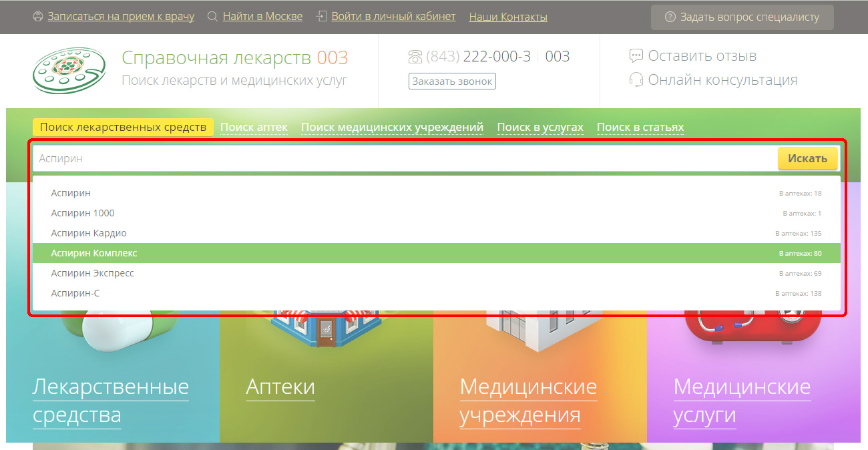This screenshot has width=868, height=450.
Task: Click the yellow Искать button
Action: click(x=808, y=158)
